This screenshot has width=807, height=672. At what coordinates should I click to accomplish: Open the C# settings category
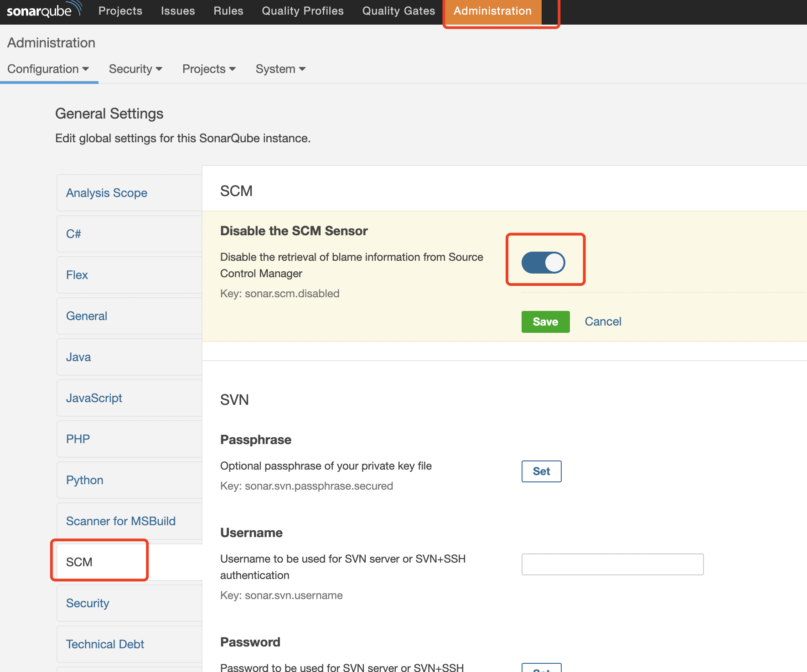pyautogui.click(x=129, y=234)
